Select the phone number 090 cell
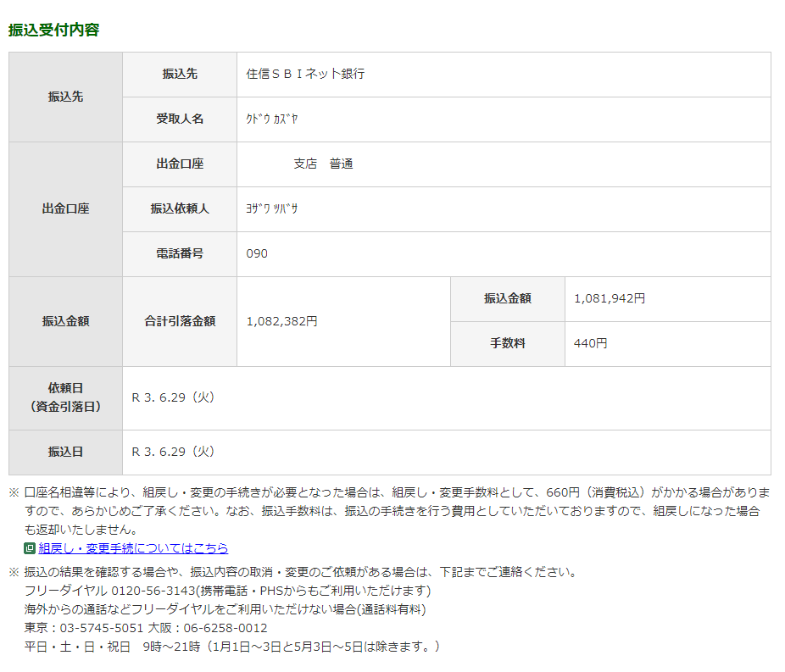The width and height of the screenshot is (785, 672). point(504,254)
